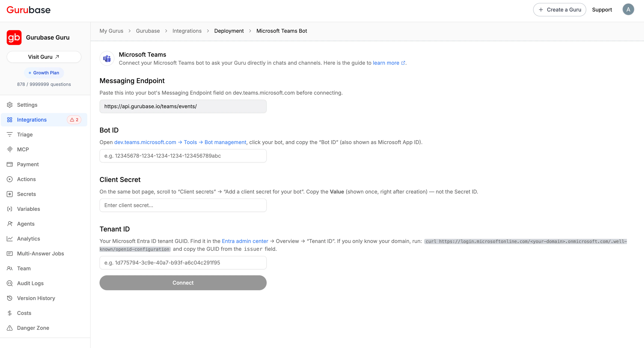Click the Create a Guru button
This screenshot has width=644, height=348.
coord(560,10)
